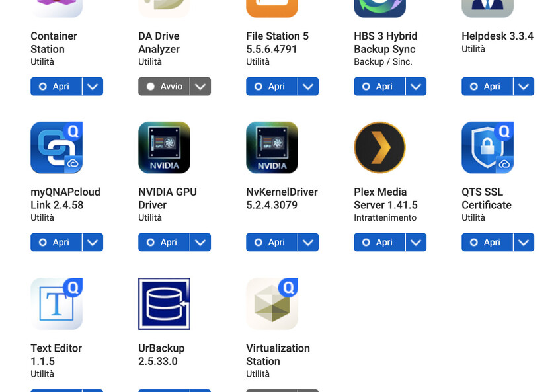Click the Helpdesk app icon
The image size is (558, 392).
click(487, 9)
